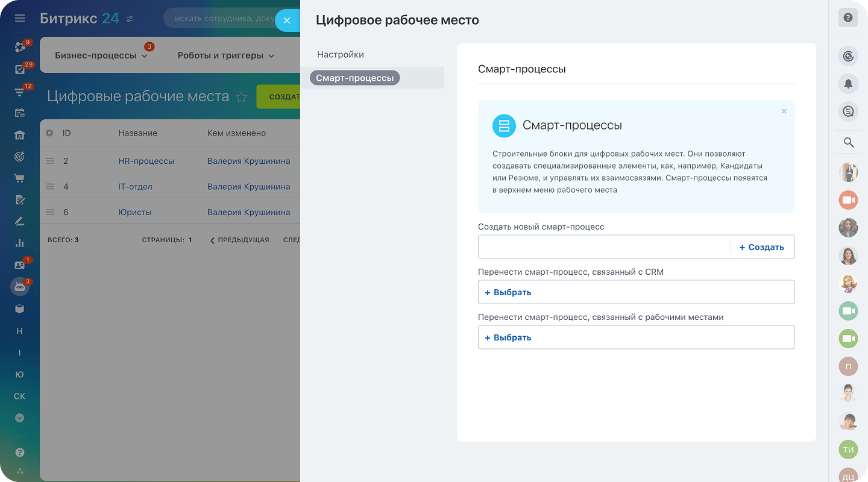Click the + Создать button

click(762, 247)
